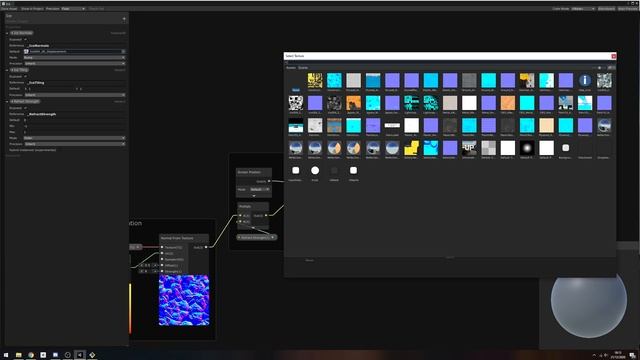
Task: Open the toolbar Precision dropdown
Action: [73, 9]
